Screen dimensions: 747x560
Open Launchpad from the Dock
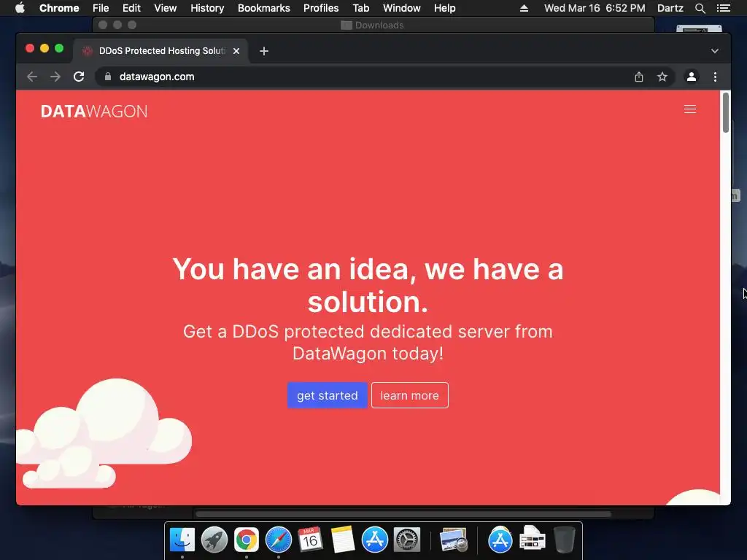click(x=214, y=540)
